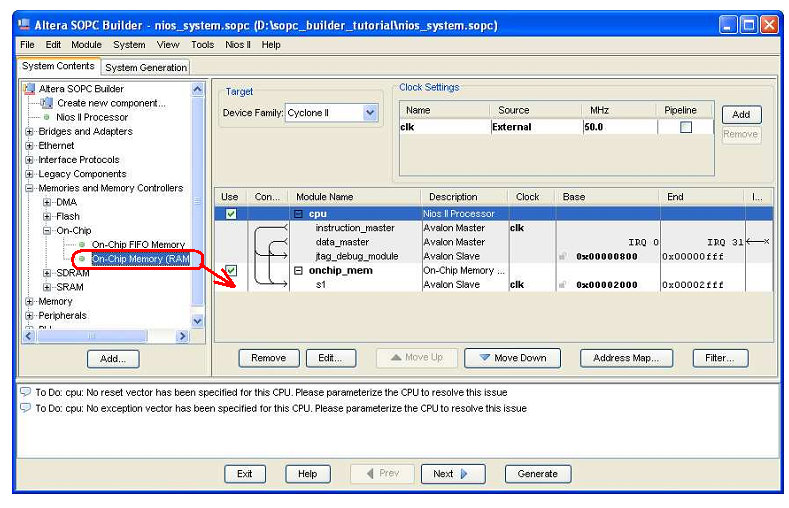This screenshot has width=789, height=508.
Task: Click the On-Chip FIFO Memory green dot icon
Action: point(82,244)
